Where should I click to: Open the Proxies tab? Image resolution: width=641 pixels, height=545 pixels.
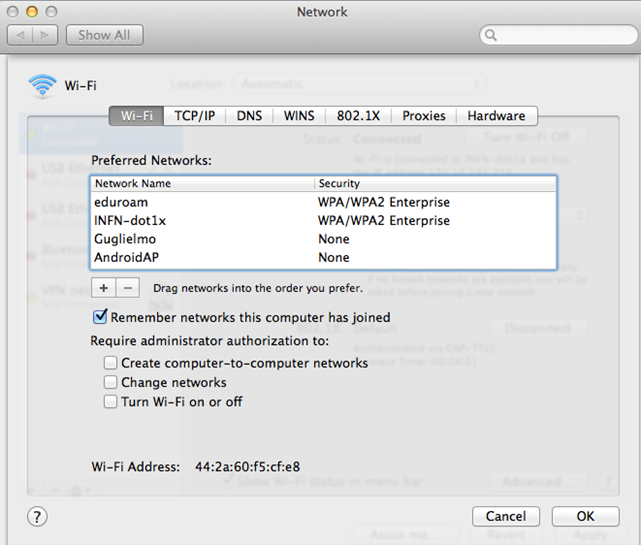click(x=424, y=116)
